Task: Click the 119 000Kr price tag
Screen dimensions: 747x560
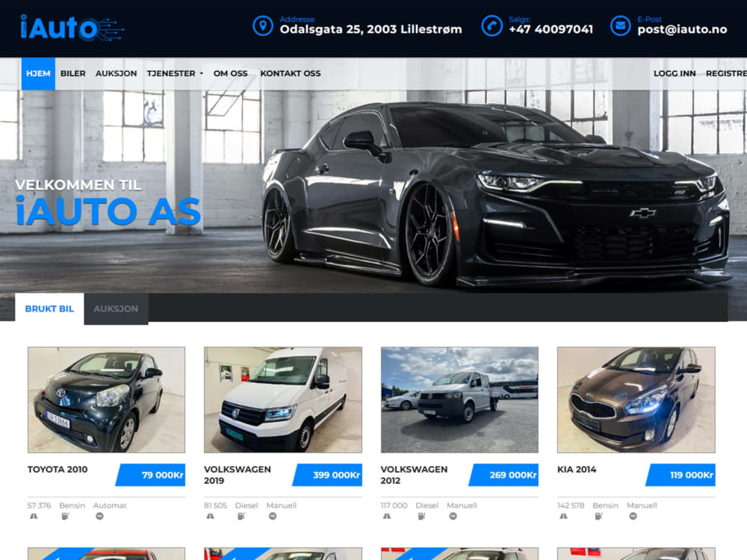Action: tap(681, 475)
